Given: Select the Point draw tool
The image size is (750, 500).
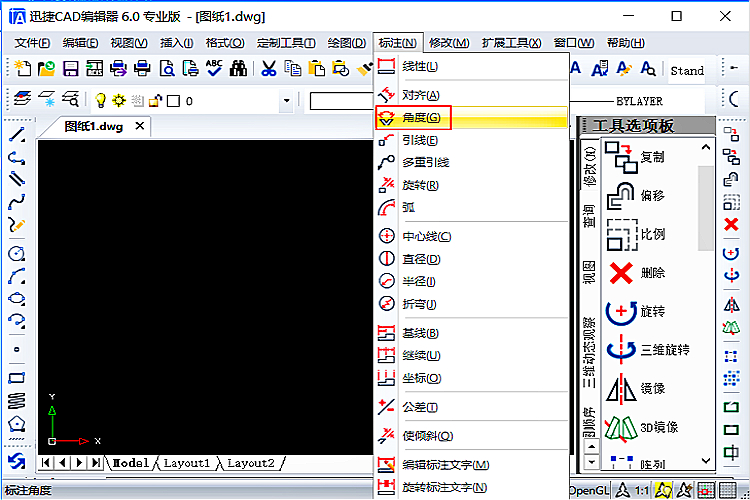Looking at the screenshot, I should 17,349.
